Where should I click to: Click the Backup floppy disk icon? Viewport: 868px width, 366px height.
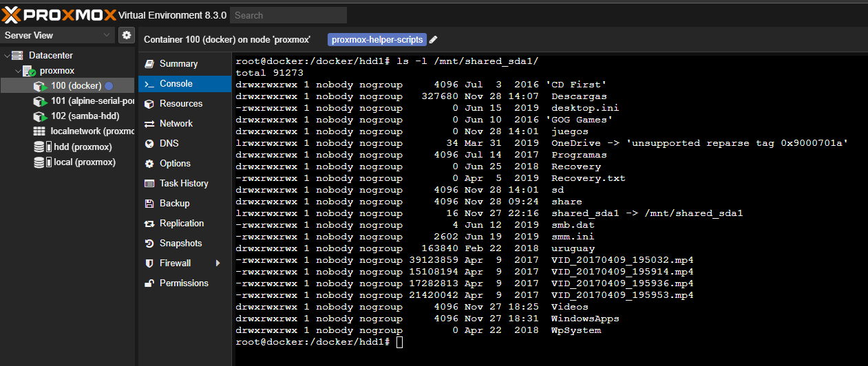click(x=149, y=204)
